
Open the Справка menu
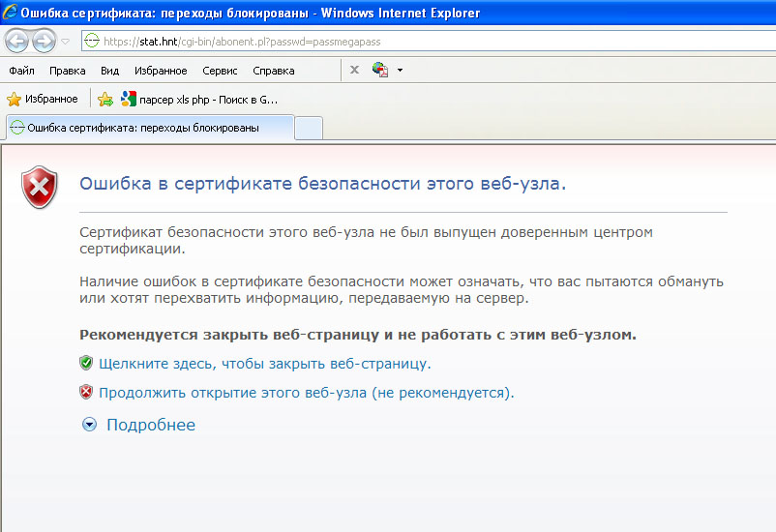pos(274,71)
